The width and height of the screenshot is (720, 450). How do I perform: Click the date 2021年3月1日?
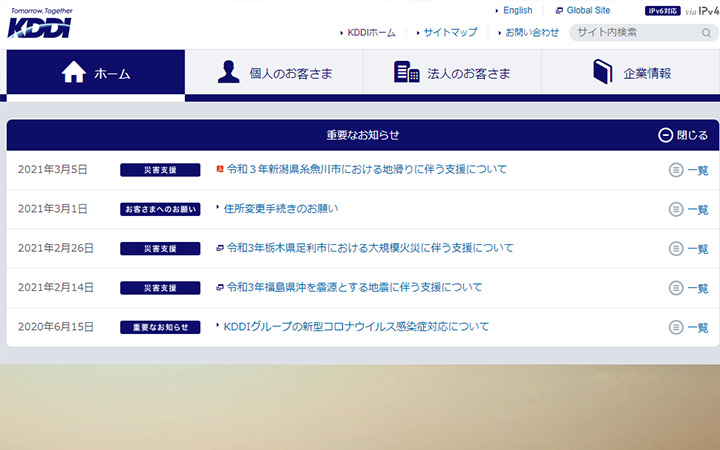click(x=52, y=209)
